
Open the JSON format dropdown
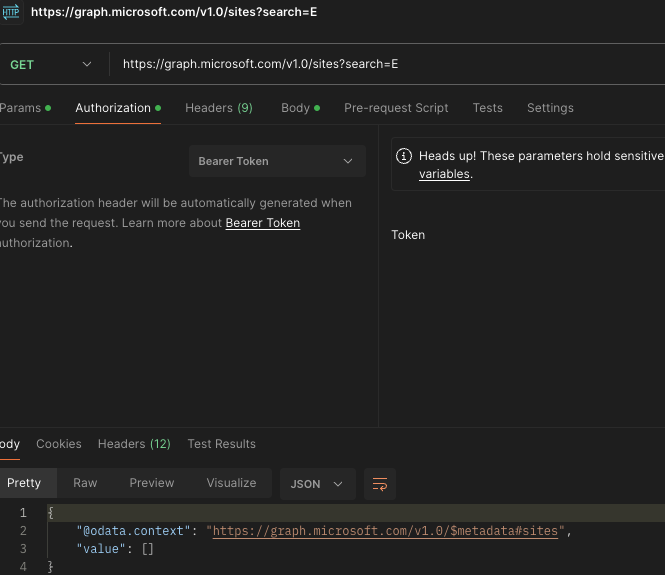coord(317,484)
